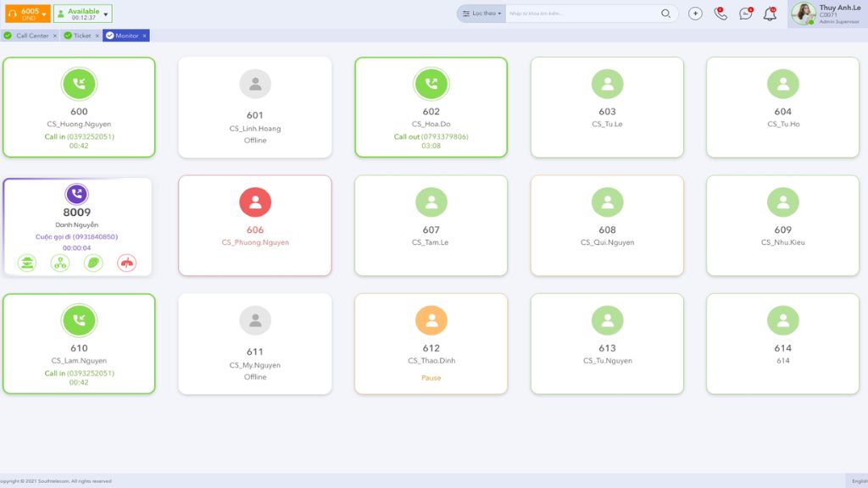Viewport: 868px width, 488px height.
Task: Click the Danh Nguyễn agent name
Action: tap(76, 225)
